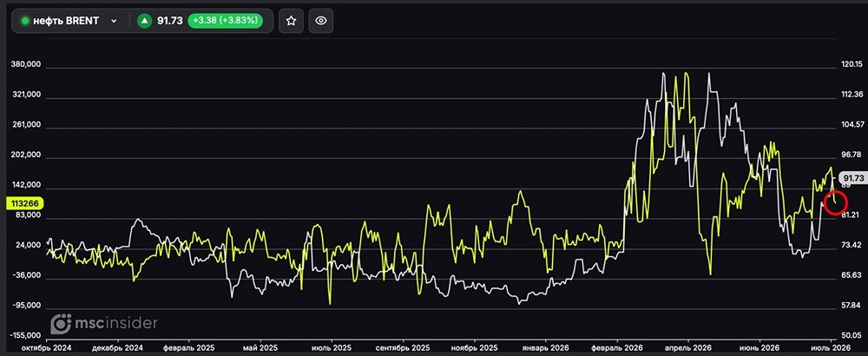The width and height of the screenshot is (868, 356).
Task: Click the июль 2026 date label
Action: point(829,348)
